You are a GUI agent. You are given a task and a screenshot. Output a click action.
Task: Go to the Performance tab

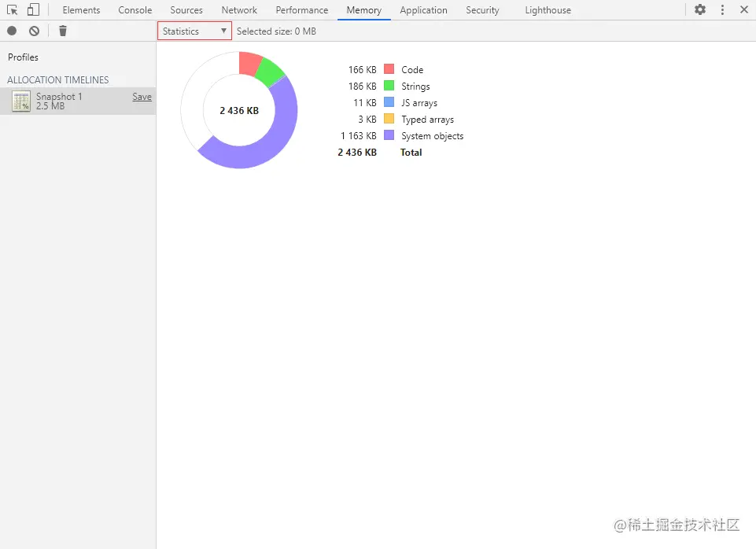(x=302, y=10)
